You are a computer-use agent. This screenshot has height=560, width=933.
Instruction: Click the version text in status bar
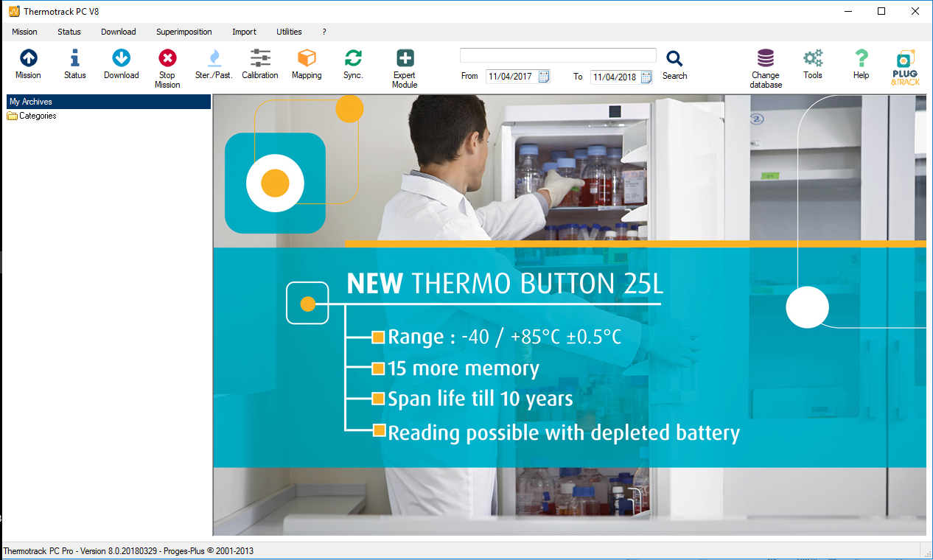pyautogui.click(x=129, y=550)
